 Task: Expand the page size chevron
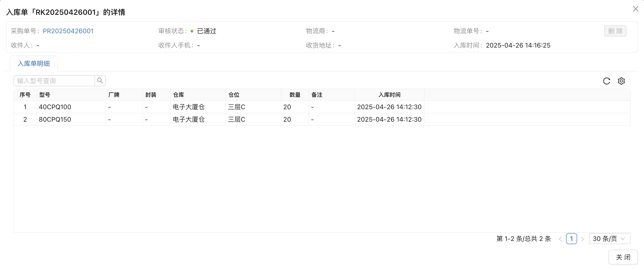pos(623,239)
